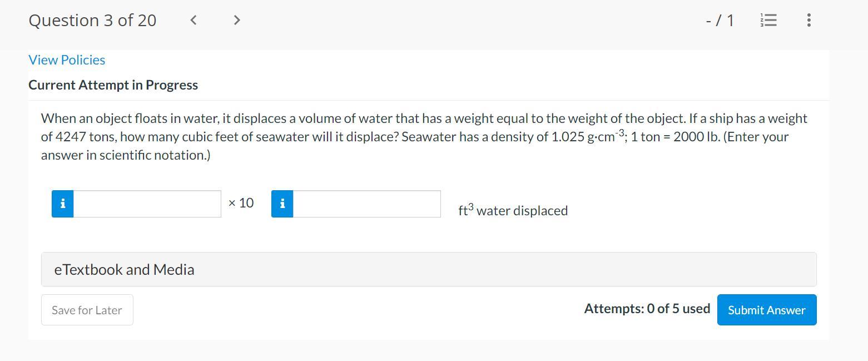Click the × 10 multiplier label
This screenshot has width=868, height=361.
point(241,203)
